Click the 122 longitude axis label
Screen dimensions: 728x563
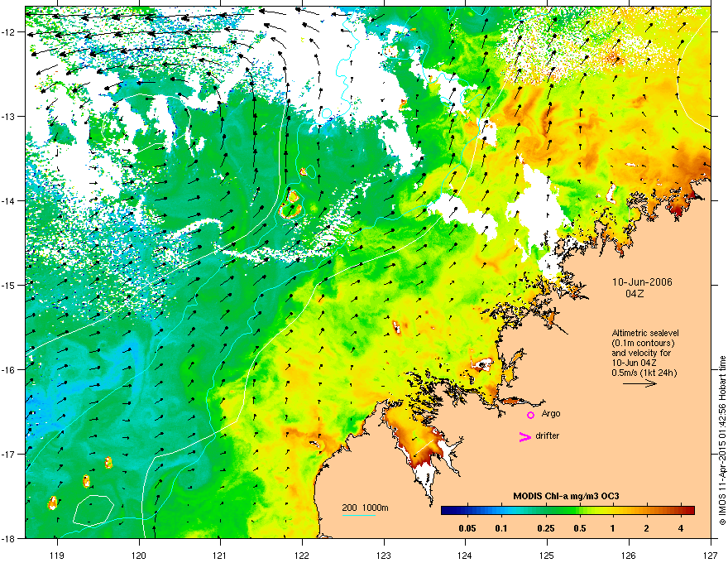click(x=302, y=555)
